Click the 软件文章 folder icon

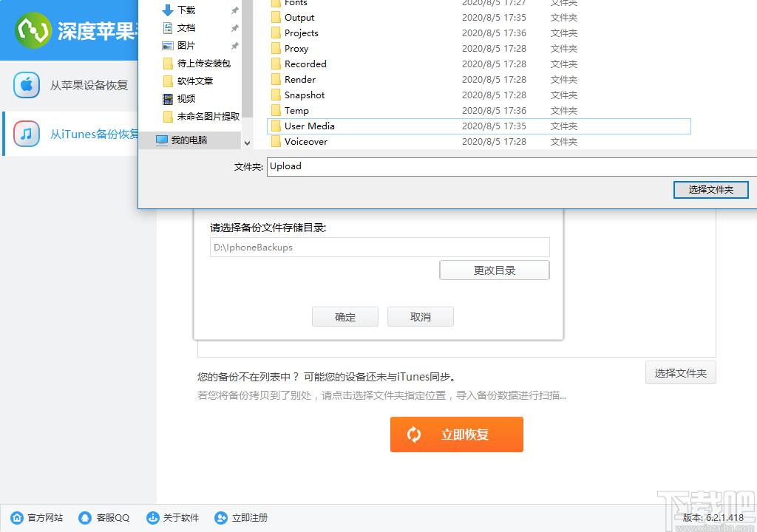coord(168,81)
